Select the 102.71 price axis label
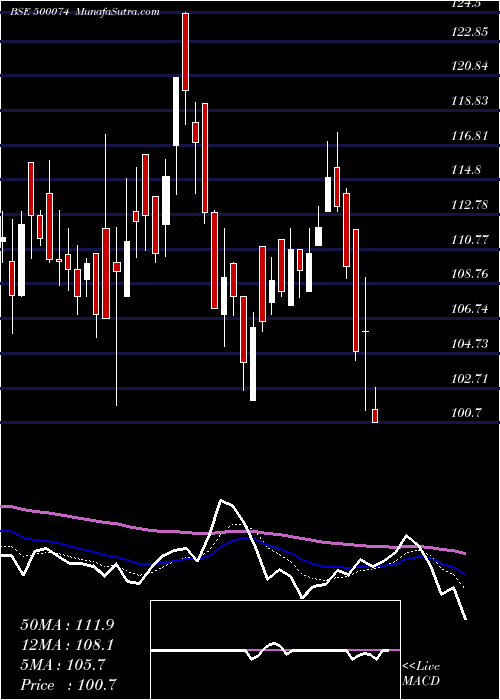Viewport: 500px width, 700px height. point(469,379)
